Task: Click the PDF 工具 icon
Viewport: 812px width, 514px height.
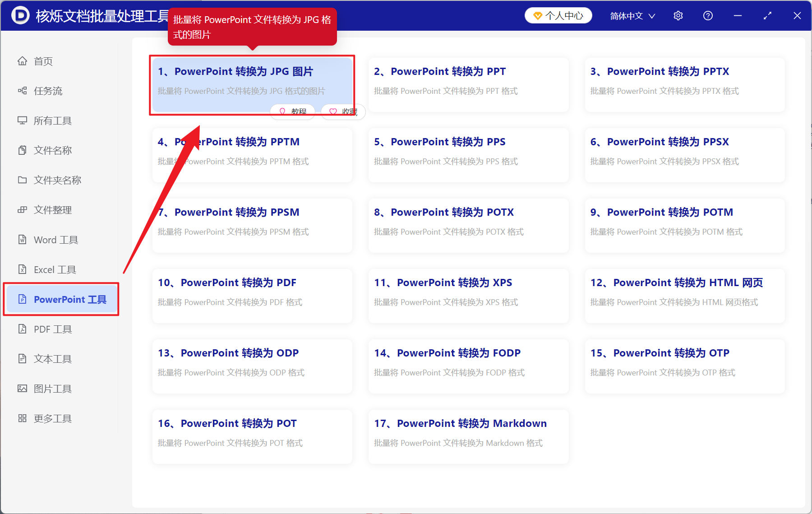Action: pos(22,329)
